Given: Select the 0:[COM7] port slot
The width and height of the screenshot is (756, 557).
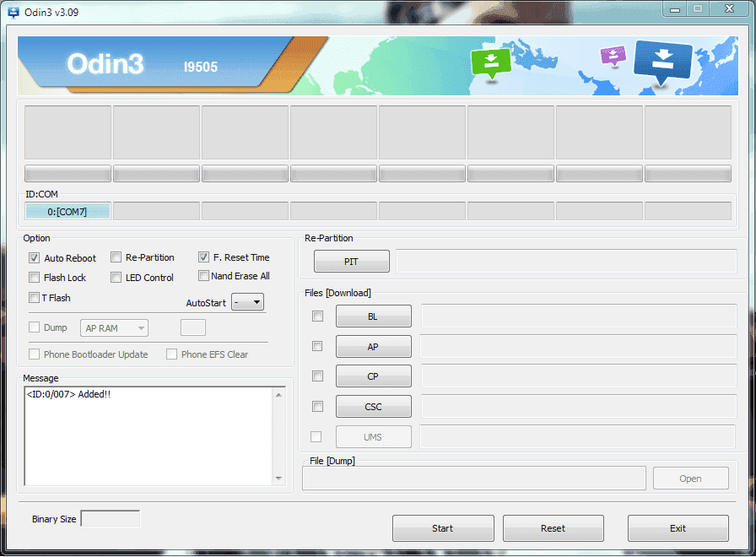Looking at the screenshot, I should [67, 211].
